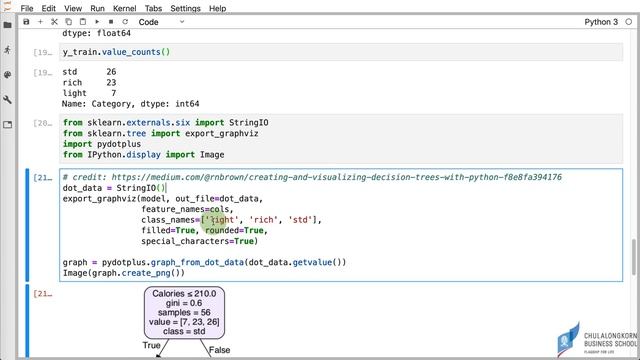Click the 'dtype: float64' output line
Viewport: 640px width, 360px height.
[96, 33]
